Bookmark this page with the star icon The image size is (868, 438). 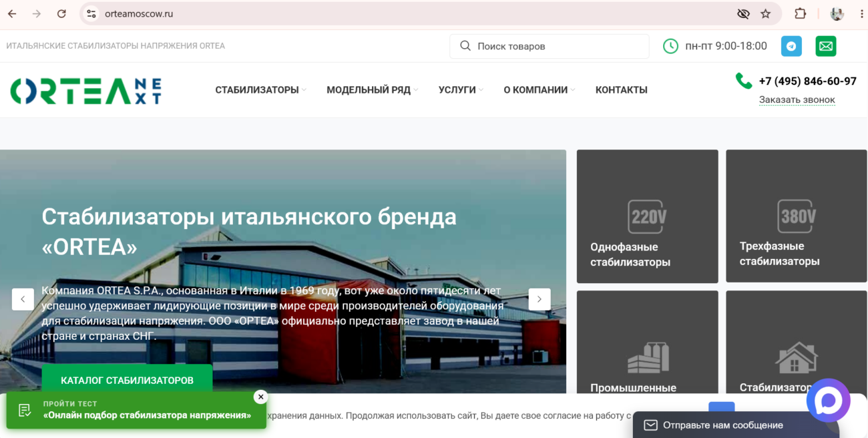[x=766, y=13]
